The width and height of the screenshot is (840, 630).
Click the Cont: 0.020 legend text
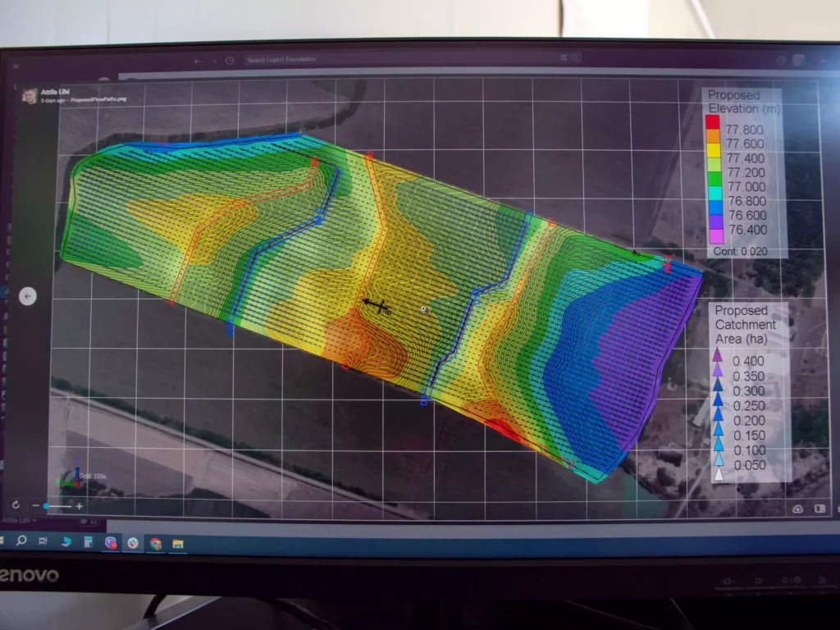740,251
